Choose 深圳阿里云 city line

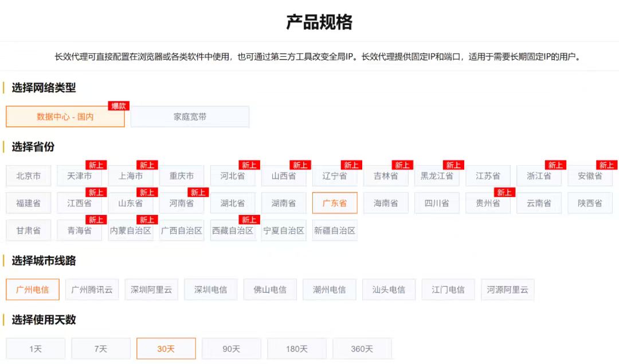point(151,289)
